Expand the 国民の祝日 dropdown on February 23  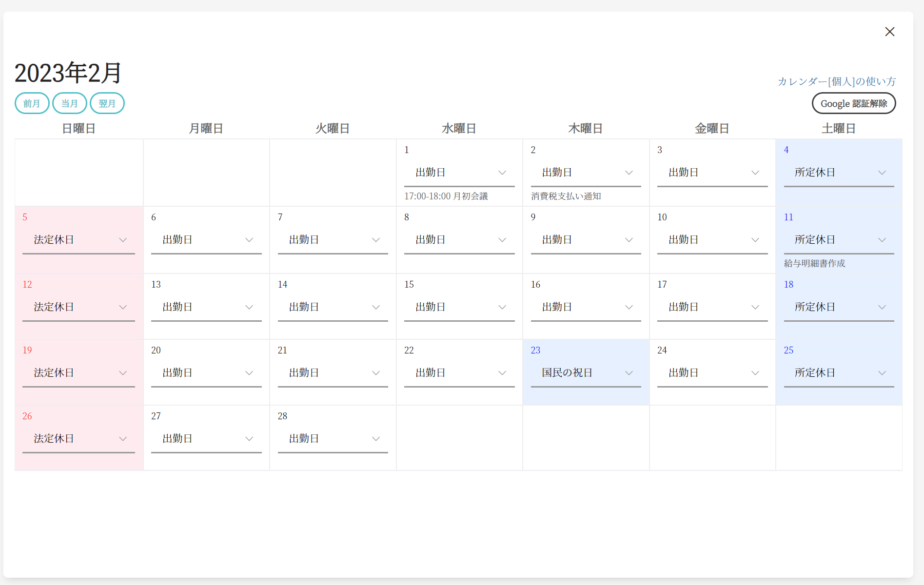[586, 373]
